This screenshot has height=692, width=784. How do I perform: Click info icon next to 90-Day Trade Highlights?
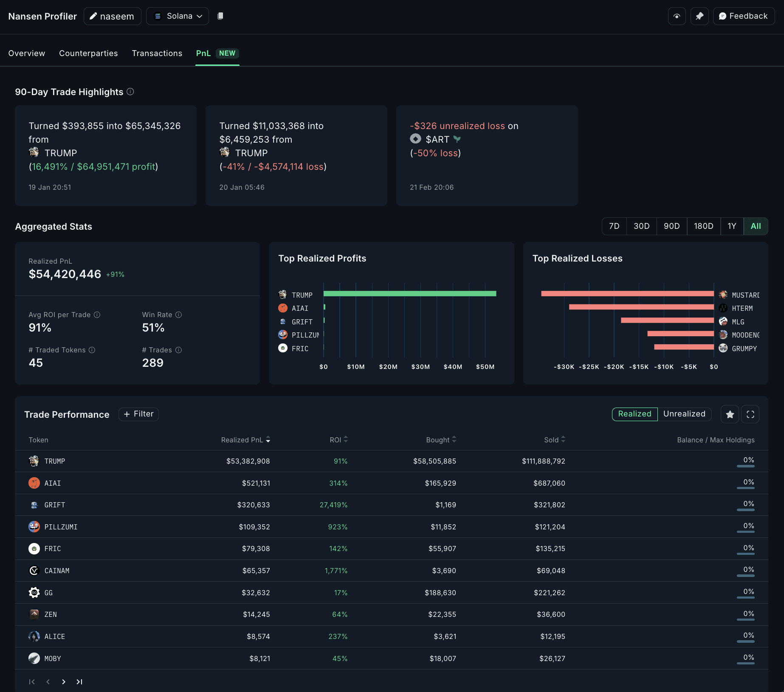(130, 92)
